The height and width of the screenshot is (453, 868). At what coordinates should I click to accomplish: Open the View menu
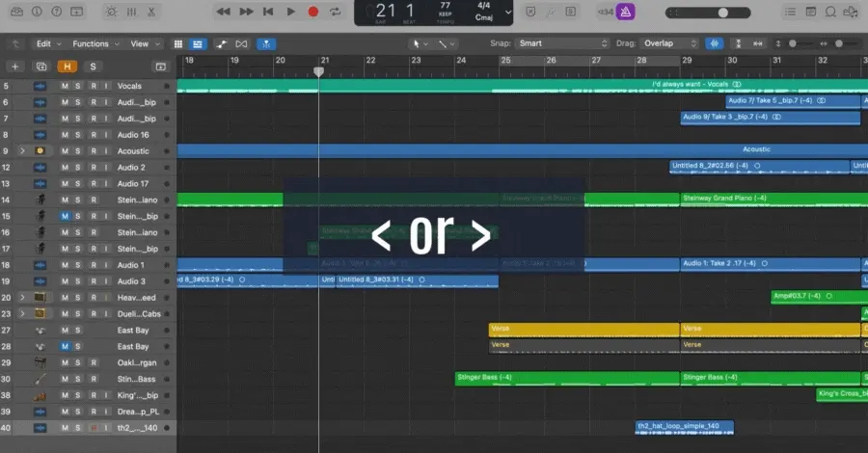(x=145, y=43)
